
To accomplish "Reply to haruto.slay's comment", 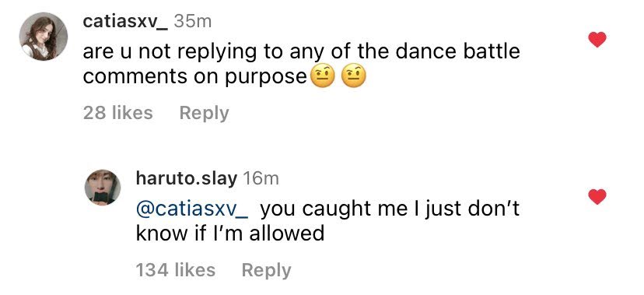I will point(266,270).
